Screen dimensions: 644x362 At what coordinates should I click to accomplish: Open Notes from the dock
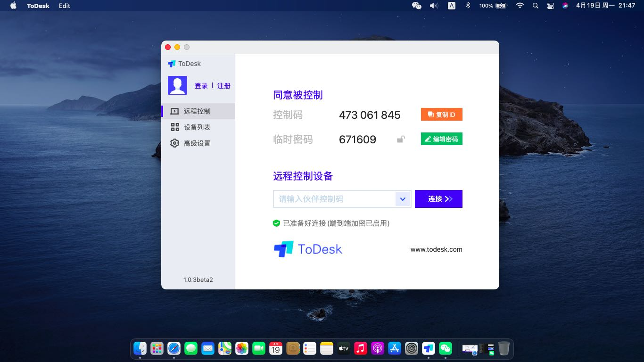(327, 348)
